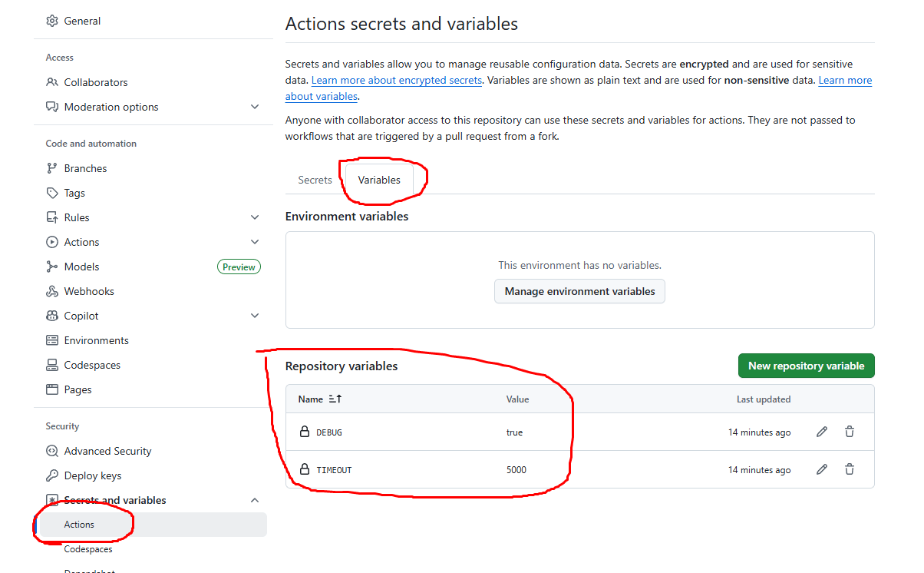Click Manage environment variables button
Viewport: 924px width, 573px height.
pos(579,291)
